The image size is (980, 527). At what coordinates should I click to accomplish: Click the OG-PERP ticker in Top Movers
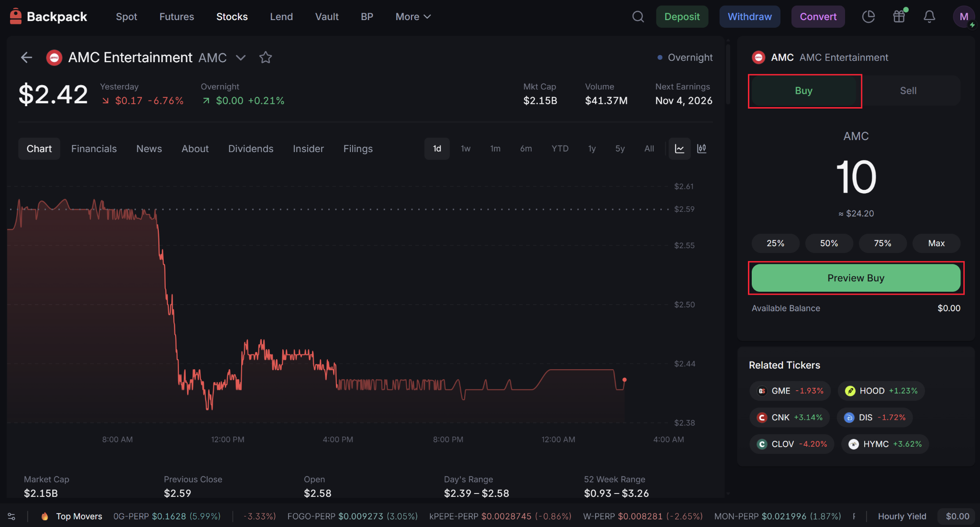pyautogui.click(x=167, y=516)
